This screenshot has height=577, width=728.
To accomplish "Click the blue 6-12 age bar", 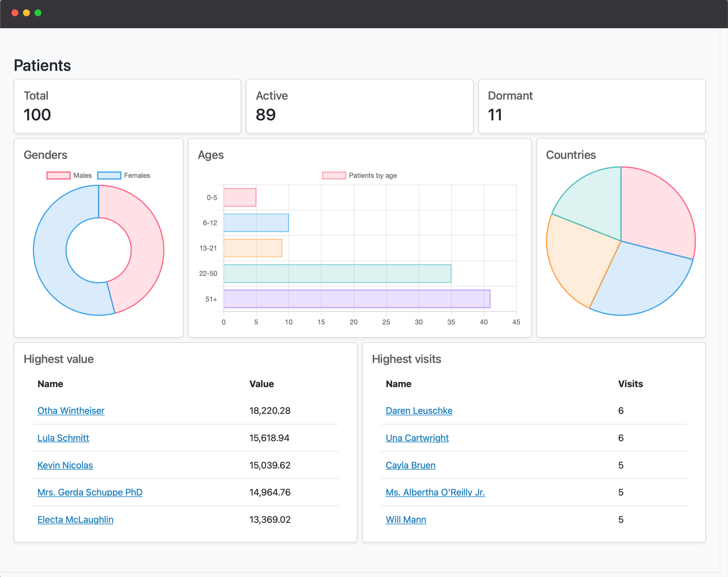I will [x=256, y=223].
